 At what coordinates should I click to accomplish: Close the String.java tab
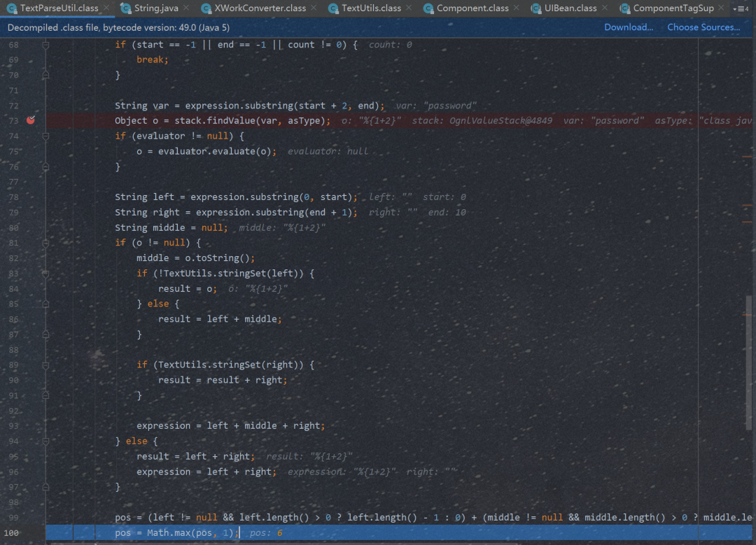pos(186,8)
